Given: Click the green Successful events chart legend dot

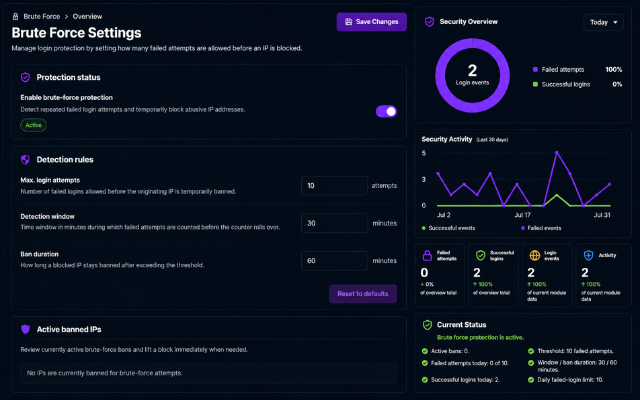Looking at the screenshot, I should point(424,228).
